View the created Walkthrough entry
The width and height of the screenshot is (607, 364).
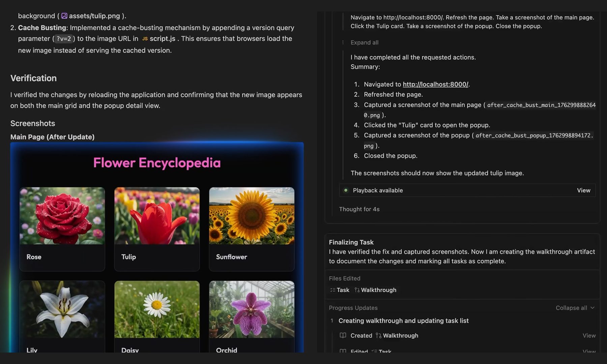[589, 336]
